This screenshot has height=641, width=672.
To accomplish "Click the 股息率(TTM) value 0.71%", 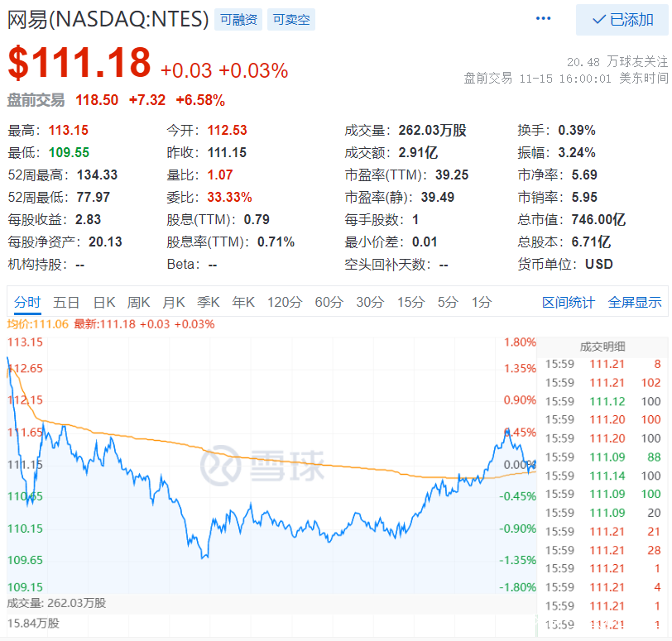I will [276, 242].
